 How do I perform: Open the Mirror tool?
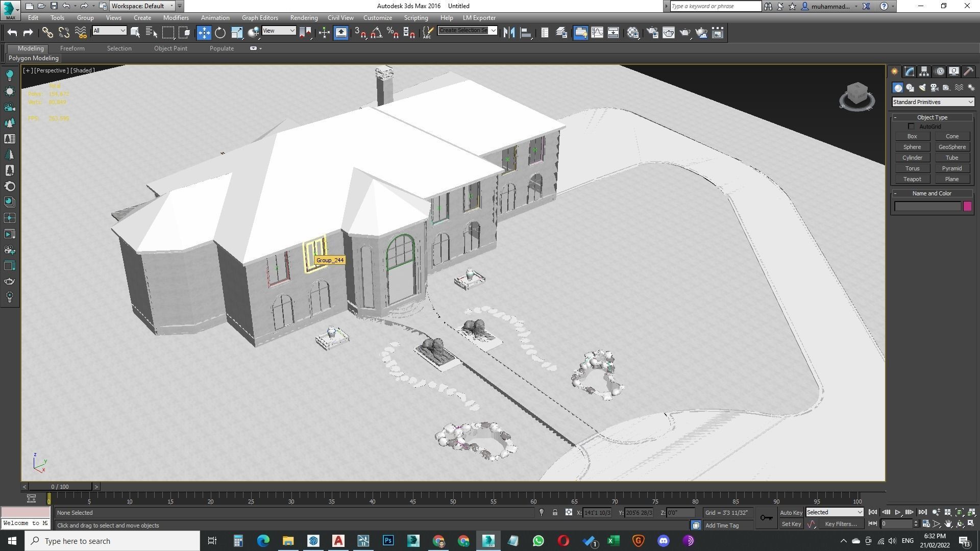(x=509, y=33)
